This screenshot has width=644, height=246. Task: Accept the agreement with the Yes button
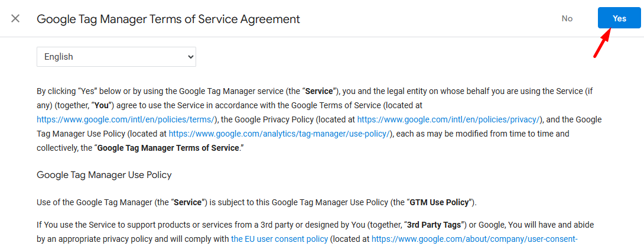[619, 18]
